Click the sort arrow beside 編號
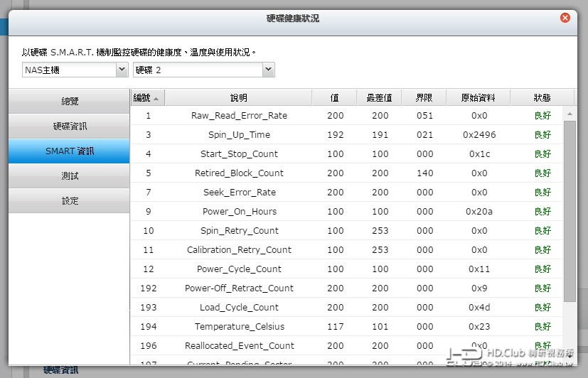The width and height of the screenshot is (588, 378). [x=156, y=99]
